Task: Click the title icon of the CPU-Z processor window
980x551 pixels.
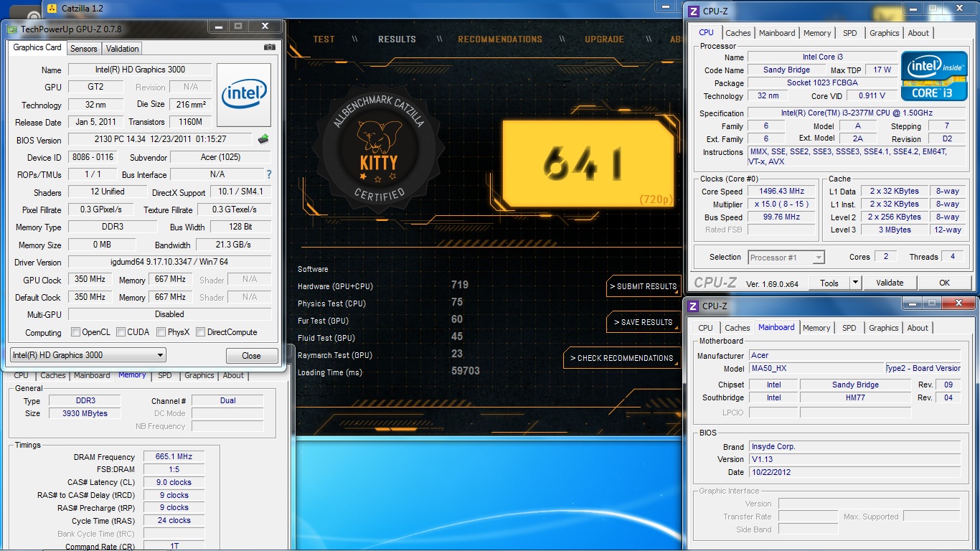Action: 694,11
